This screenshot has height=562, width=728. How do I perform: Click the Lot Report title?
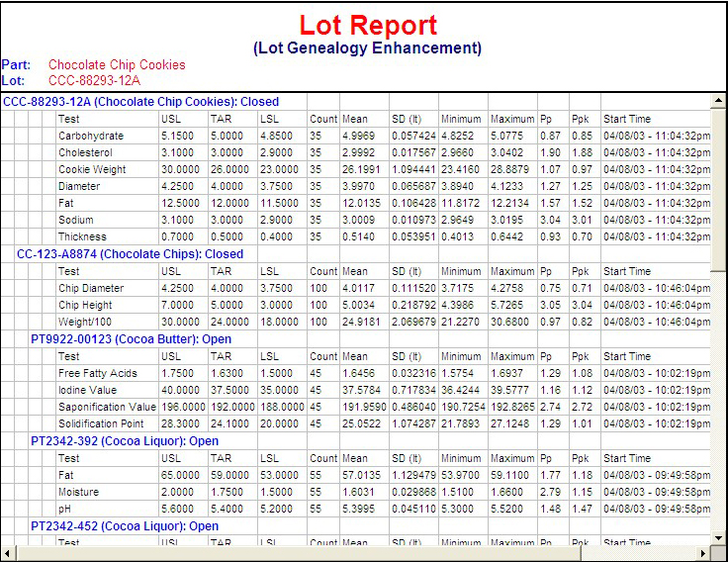pyautogui.click(x=368, y=25)
